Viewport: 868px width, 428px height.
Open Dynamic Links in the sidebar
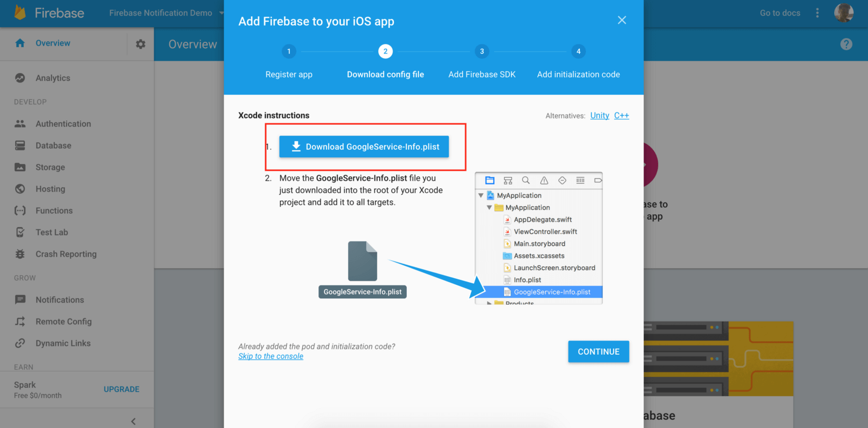click(x=63, y=343)
